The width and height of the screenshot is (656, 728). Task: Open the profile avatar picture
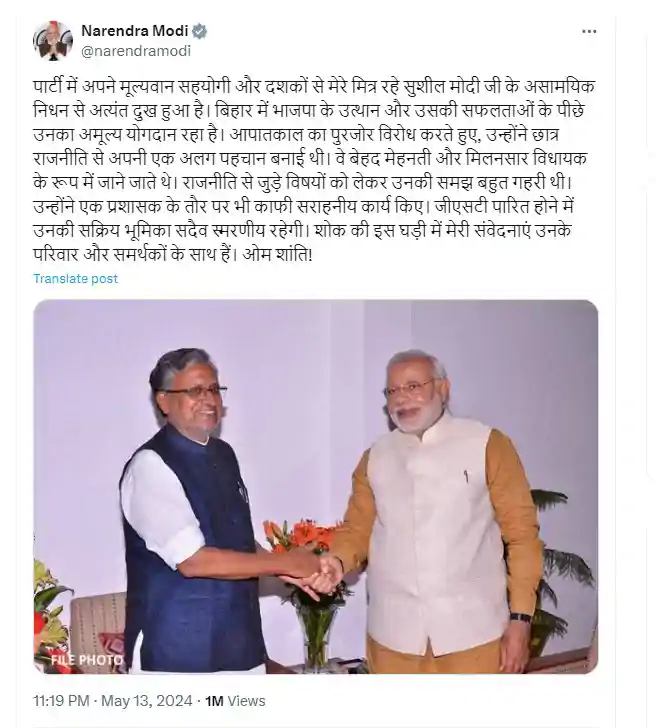click(52, 40)
